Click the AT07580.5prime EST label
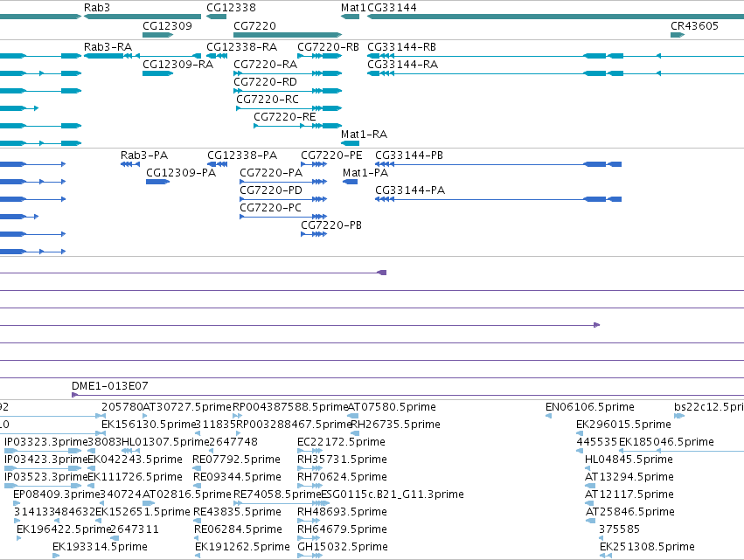The height and width of the screenshot is (560, 744). 392,407
